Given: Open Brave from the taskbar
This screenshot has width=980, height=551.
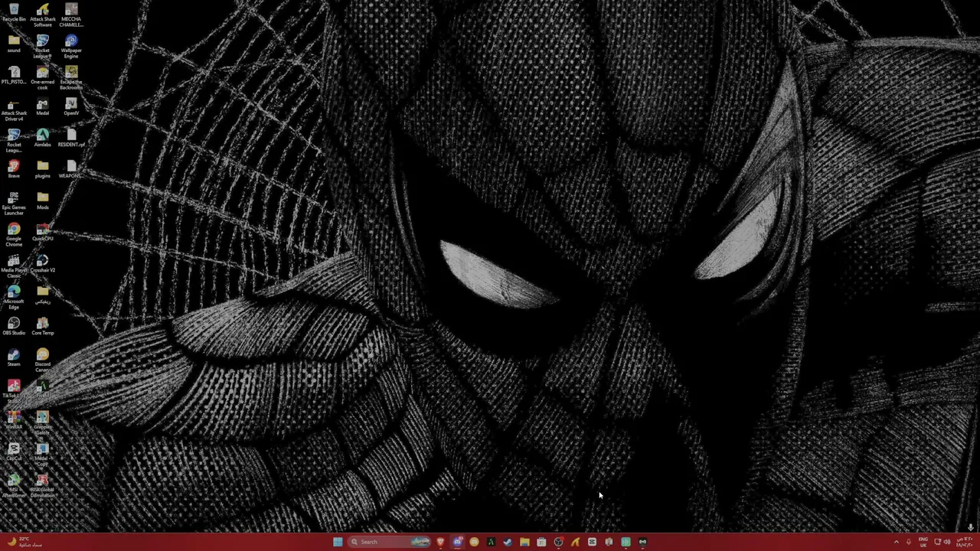Looking at the screenshot, I should point(440,542).
